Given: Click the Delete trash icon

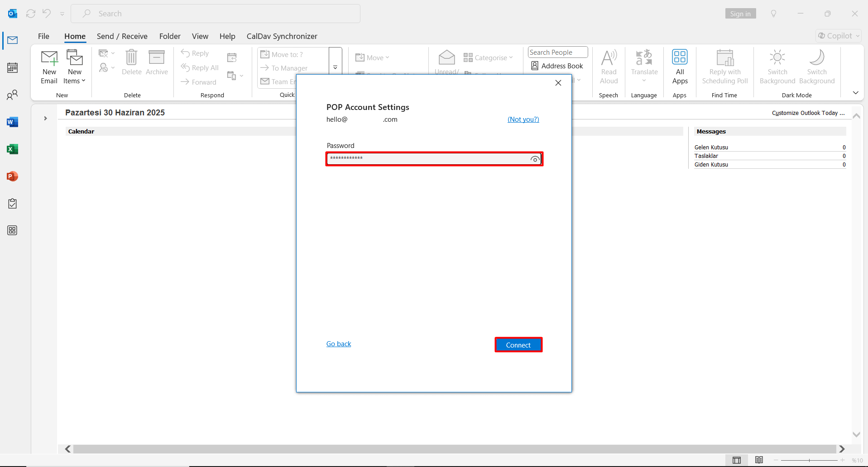Looking at the screenshot, I should coord(131,62).
